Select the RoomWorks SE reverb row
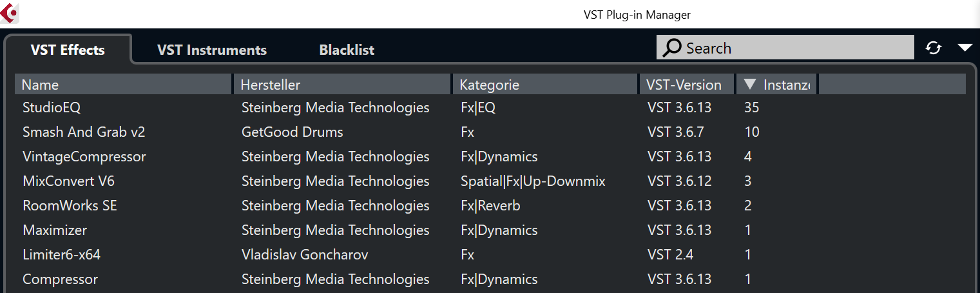Image resolution: width=980 pixels, height=293 pixels. pos(70,206)
